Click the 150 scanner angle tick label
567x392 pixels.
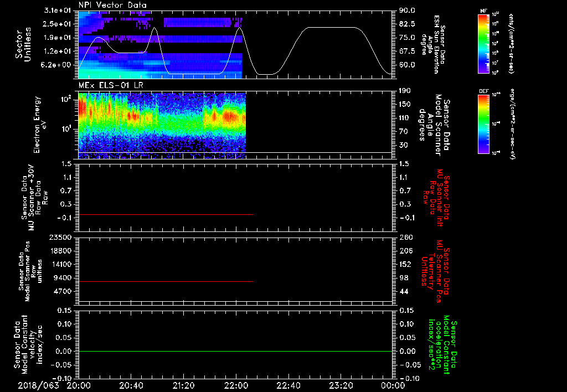[405, 104]
